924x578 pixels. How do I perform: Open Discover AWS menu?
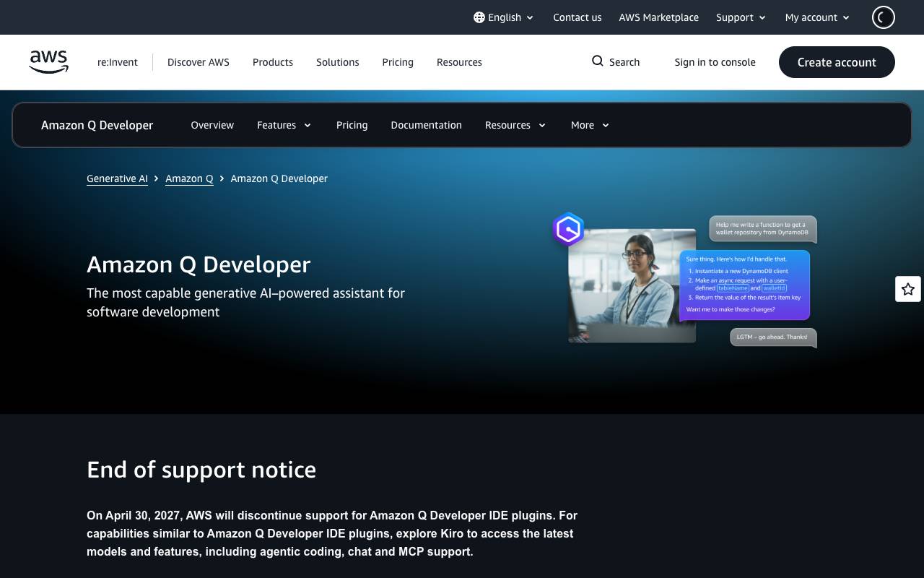[x=199, y=62]
